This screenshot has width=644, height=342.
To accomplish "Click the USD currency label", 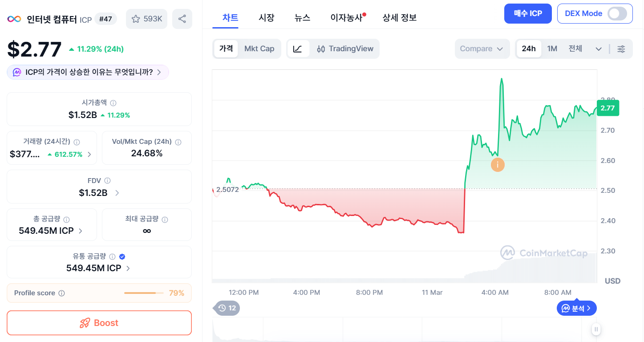I will coord(612,281).
